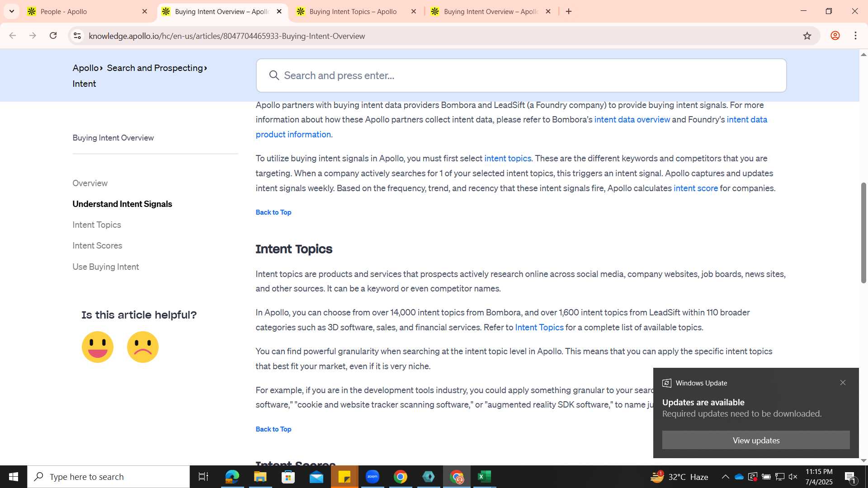Viewport: 868px width, 488px height.
Task: Open Task View on the taskbar
Action: point(203,477)
